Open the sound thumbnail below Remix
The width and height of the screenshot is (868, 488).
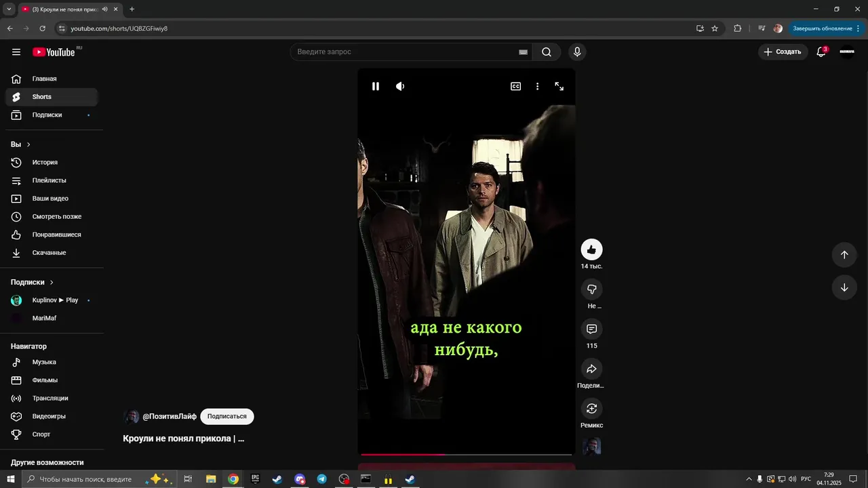pyautogui.click(x=591, y=446)
